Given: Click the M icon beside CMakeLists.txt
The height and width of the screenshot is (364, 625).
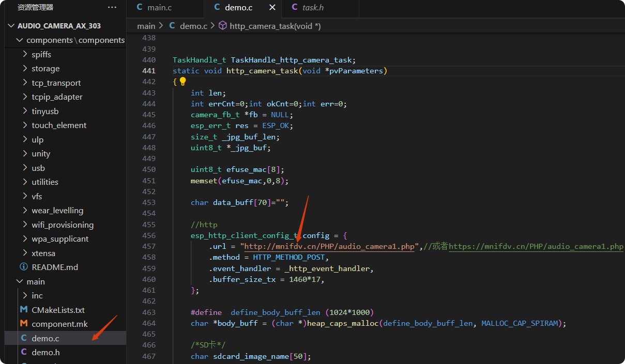Looking at the screenshot, I should point(23,310).
